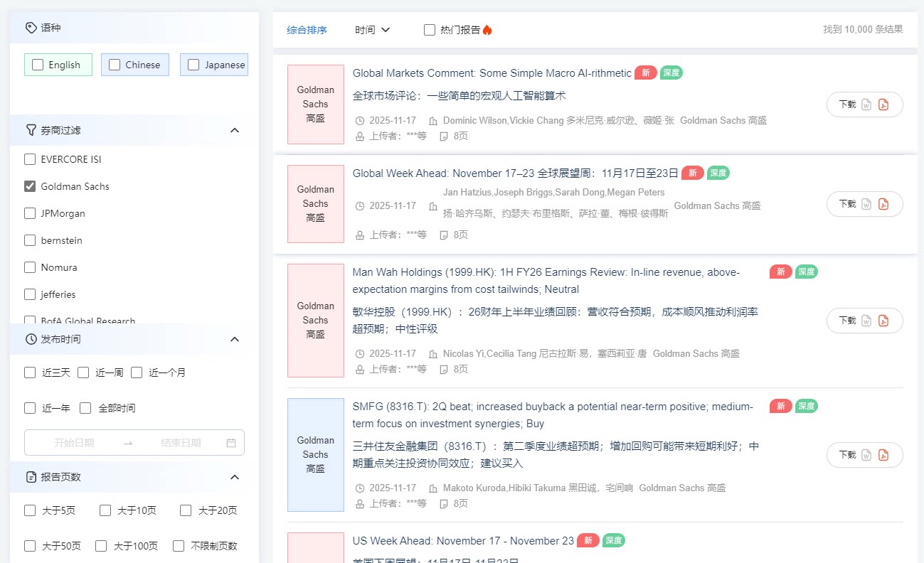This screenshot has height=563, width=924.
Task: Enable the Nomura broker filter
Action: pos(30,267)
